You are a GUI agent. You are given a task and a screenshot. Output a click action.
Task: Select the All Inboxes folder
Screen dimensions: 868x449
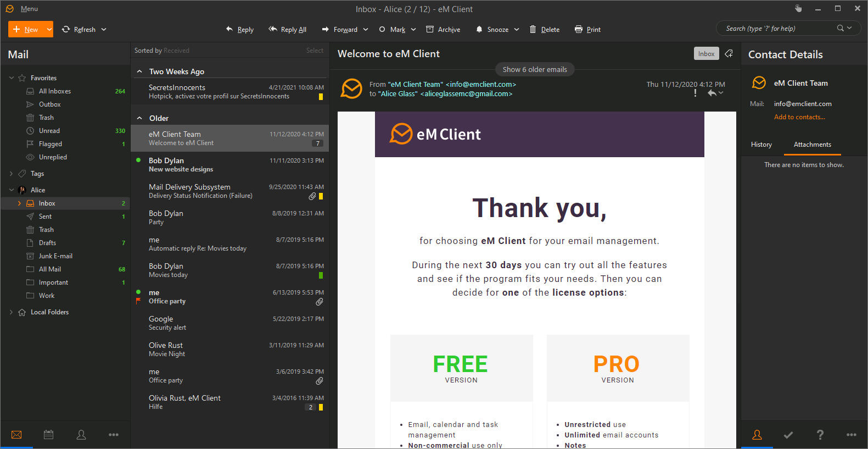pos(65,91)
